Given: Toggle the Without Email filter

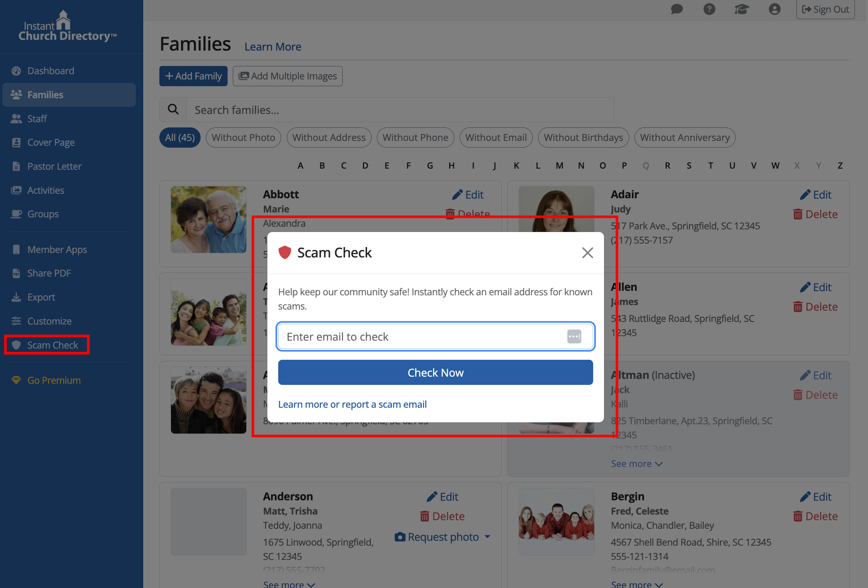Looking at the screenshot, I should (x=496, y=138).
